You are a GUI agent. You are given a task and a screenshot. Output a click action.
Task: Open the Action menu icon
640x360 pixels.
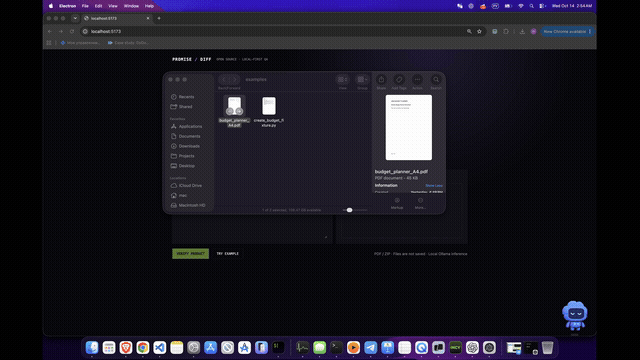click(x=417, y=80)
